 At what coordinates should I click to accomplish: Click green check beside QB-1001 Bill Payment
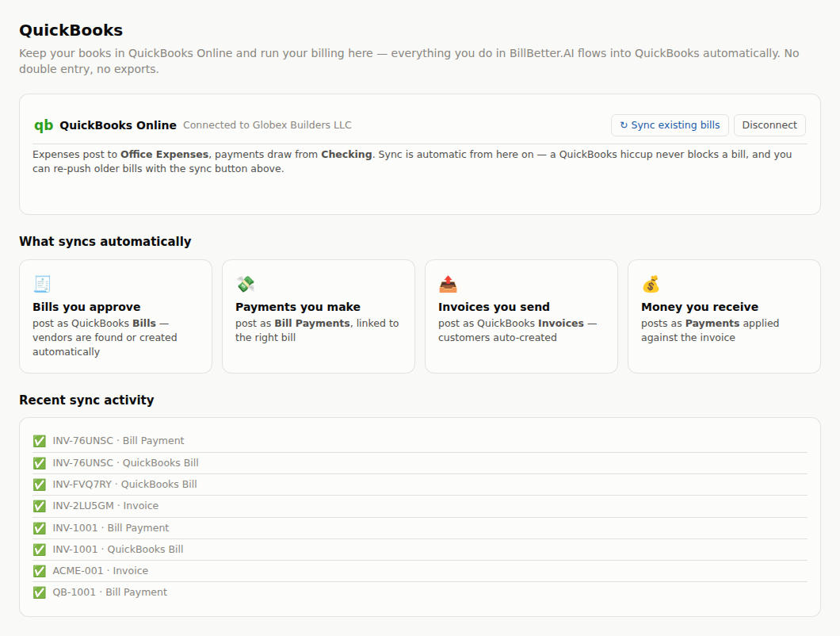pyautogui.click(x=39, y=592)
